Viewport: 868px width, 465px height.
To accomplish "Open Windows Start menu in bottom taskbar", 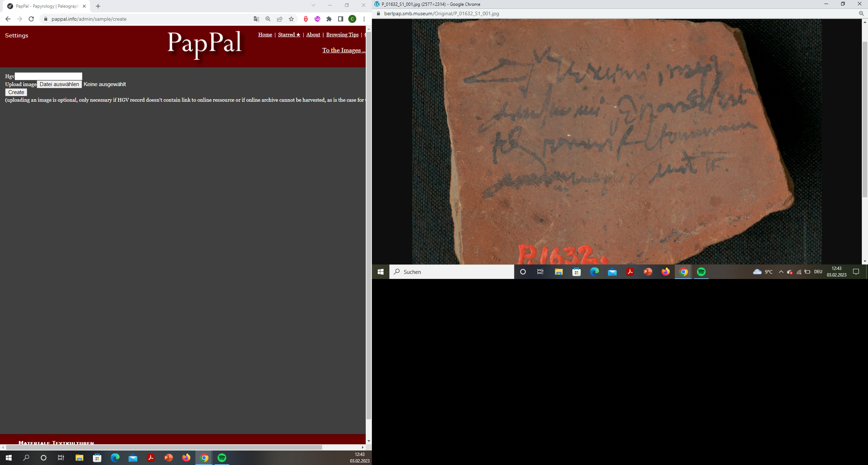I will (x=9, y=458).
